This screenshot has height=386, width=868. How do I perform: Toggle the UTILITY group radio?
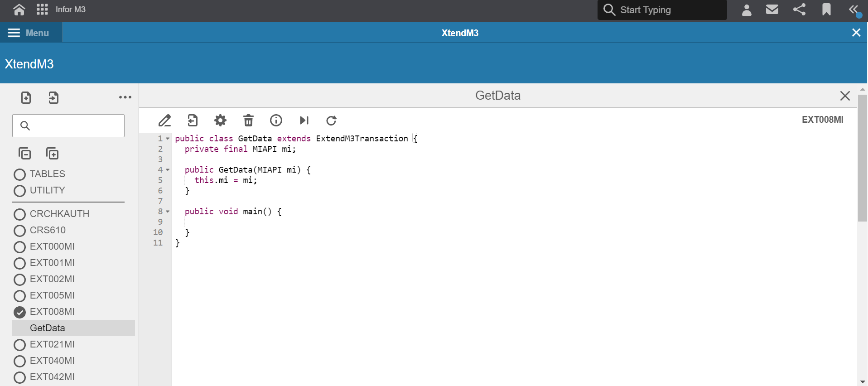pos(19,191)
